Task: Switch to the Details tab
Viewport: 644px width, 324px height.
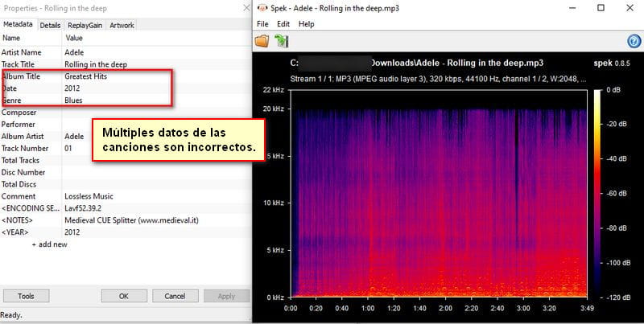Action: click(50, 25)
